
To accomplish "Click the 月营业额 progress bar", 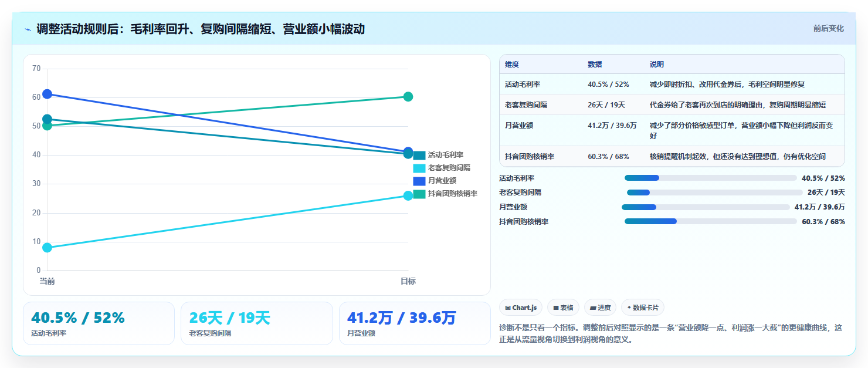I will pos(706,207).
